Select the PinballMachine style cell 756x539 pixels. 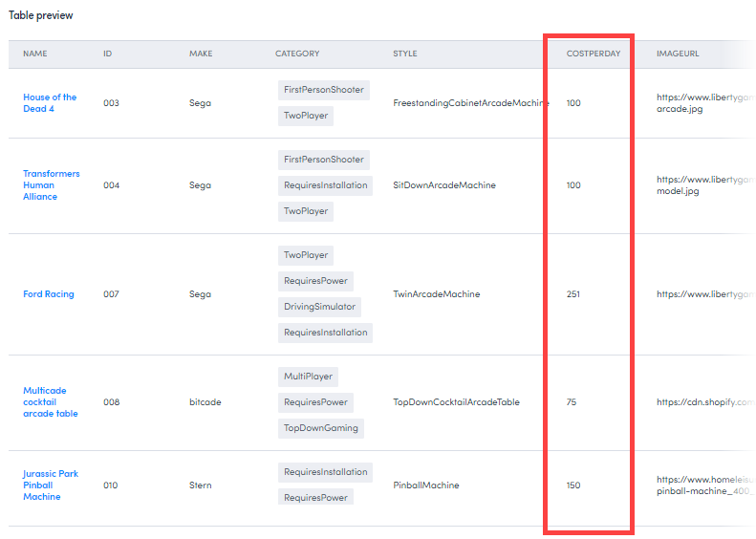pos(426,485)
